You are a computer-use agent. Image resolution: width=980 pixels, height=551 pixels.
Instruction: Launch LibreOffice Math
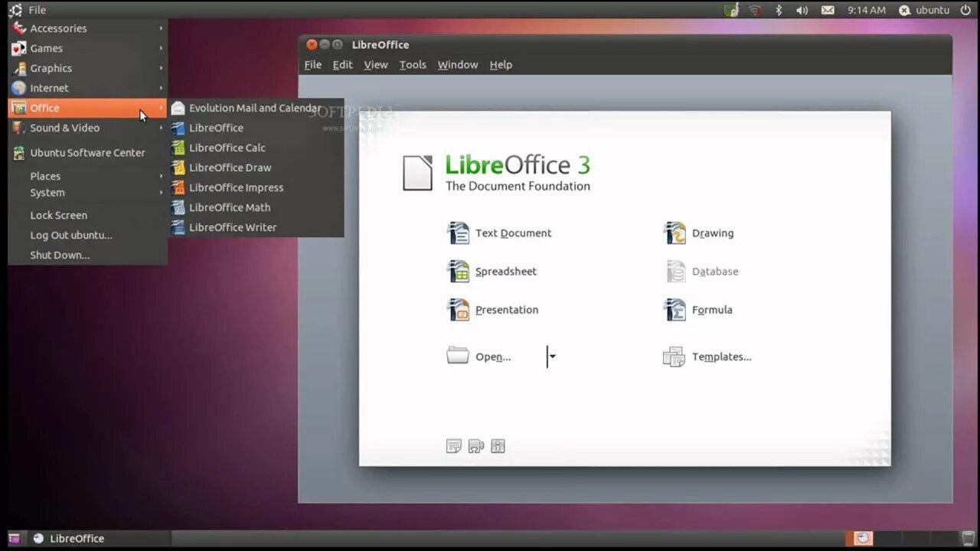coord(256,207)
